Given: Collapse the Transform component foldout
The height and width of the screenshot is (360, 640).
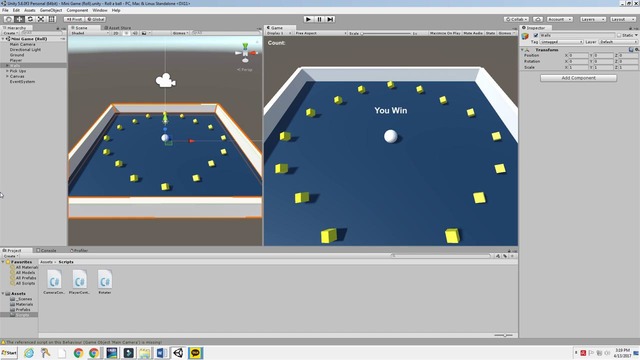Looking at the screenshot, I should click(522, 49).
